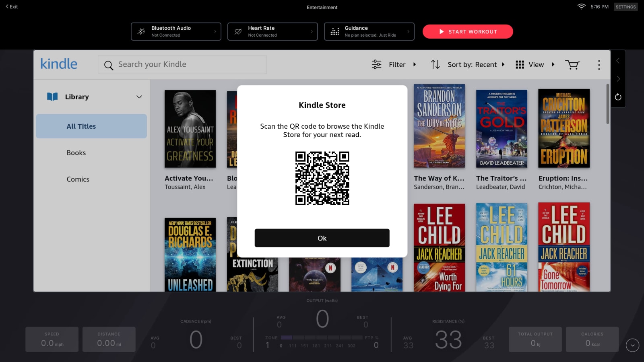Click the Bluetooth icon

click(141, 31)
